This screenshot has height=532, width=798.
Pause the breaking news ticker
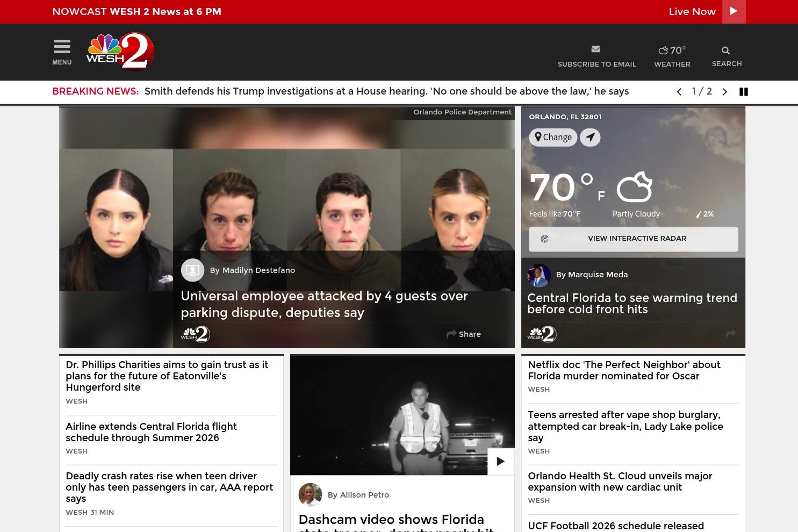(744, 92)
